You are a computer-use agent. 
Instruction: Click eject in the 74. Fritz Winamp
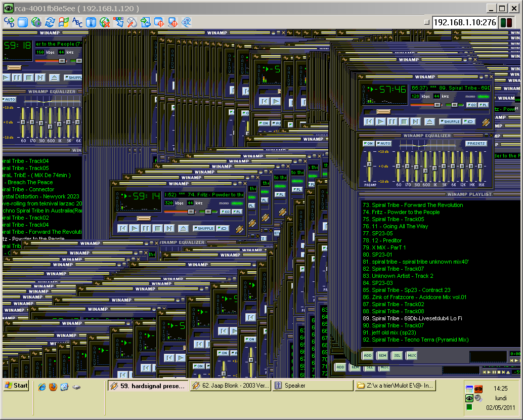[x=183, y=229]
